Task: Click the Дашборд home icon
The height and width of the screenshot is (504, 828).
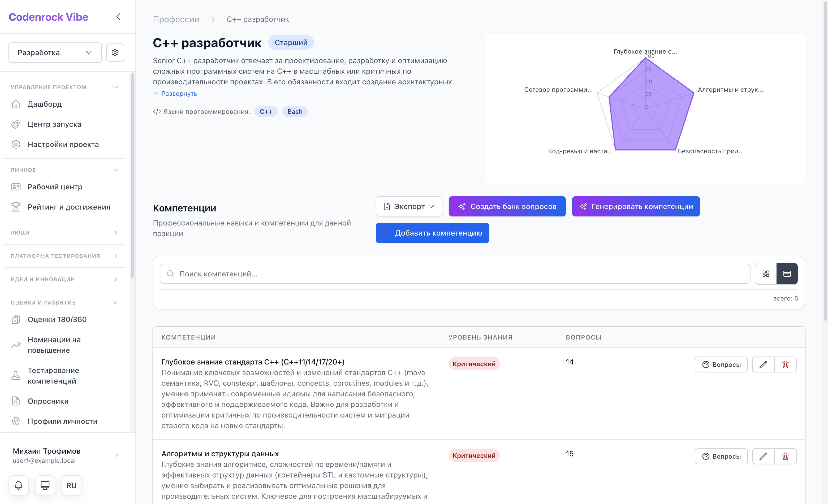Action: pos(16,104)
